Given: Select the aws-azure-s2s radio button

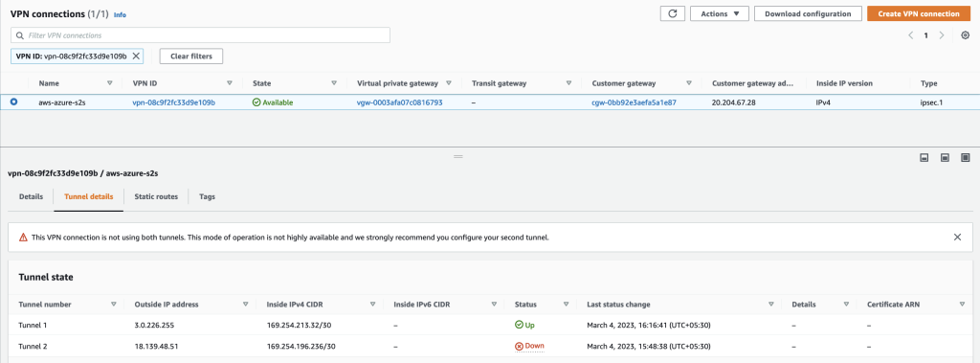Looking at the screenshot, I should pyautogui.click(x=13, y=102).
